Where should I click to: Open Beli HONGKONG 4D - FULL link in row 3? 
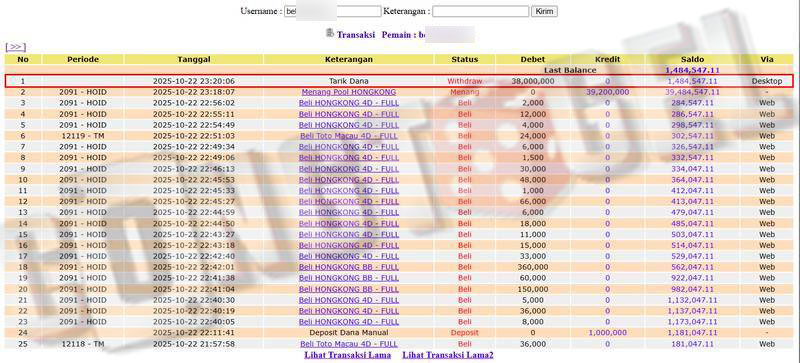click(x=348, y=103)
